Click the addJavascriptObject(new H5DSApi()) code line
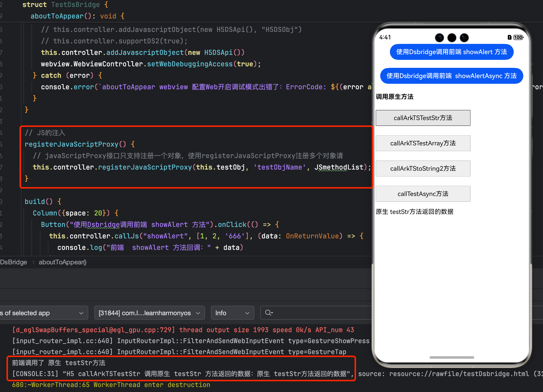 143,53
